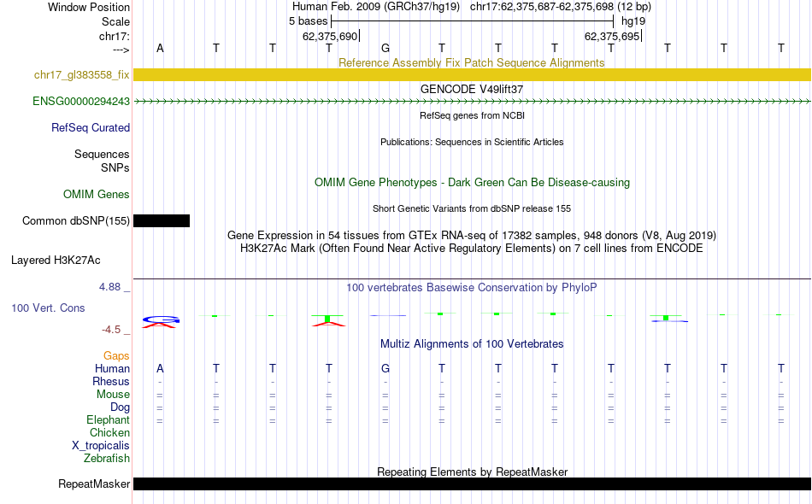Click the 4.88 PhyloP upper scale value
The image size is (812, 504).
[x=109, y=287]
